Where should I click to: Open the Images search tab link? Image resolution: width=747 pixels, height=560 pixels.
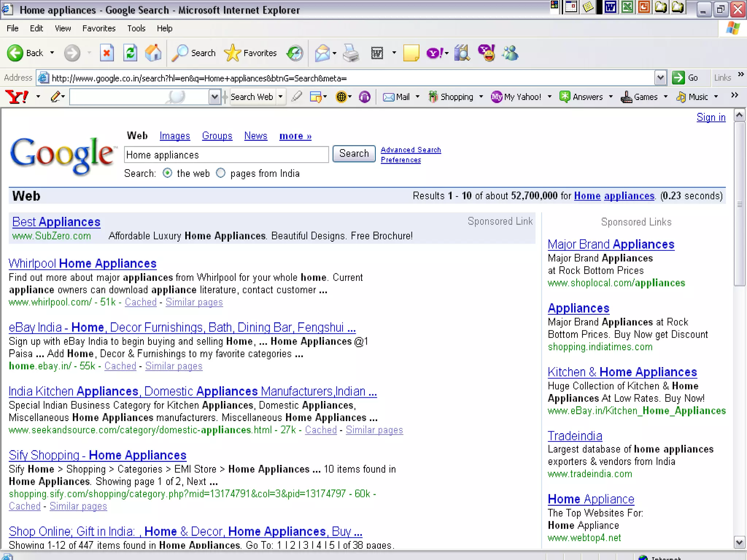[x=175, y=136]
